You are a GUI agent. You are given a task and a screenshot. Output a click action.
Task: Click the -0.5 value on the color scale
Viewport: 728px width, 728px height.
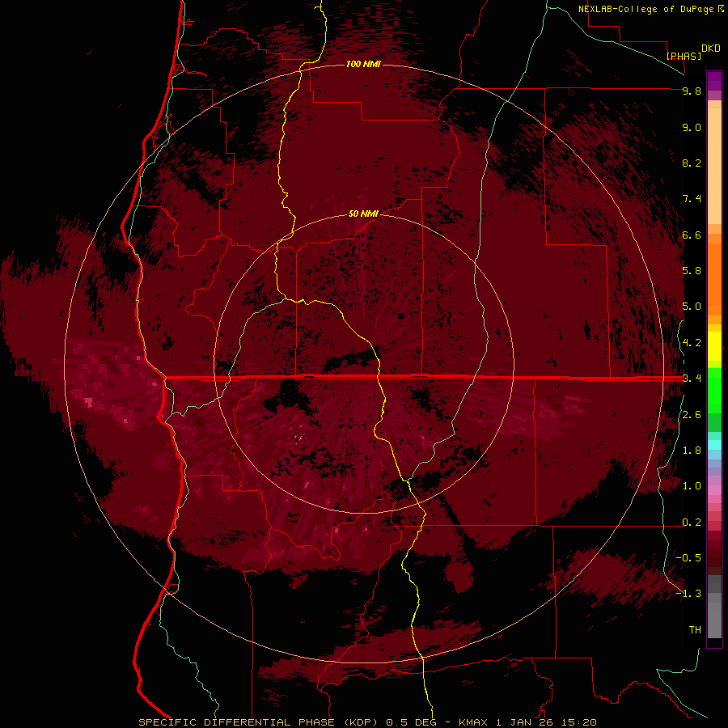click(x=688, y=558)
